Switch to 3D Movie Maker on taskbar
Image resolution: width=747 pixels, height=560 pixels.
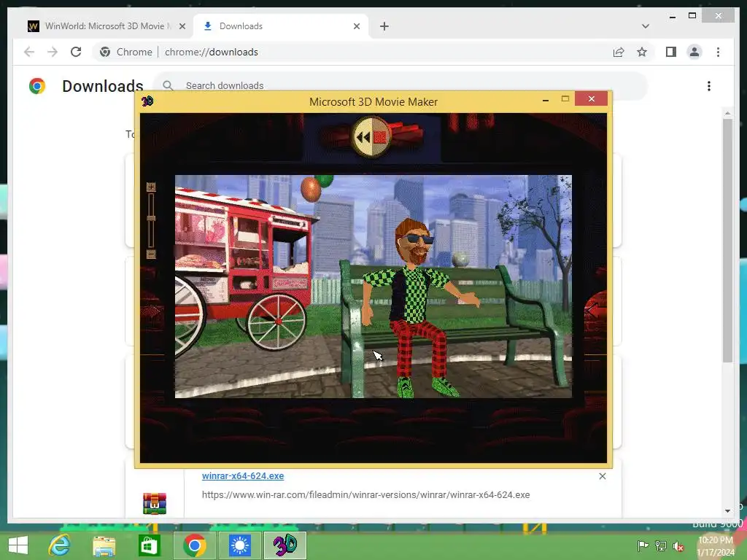coord(285,545)
